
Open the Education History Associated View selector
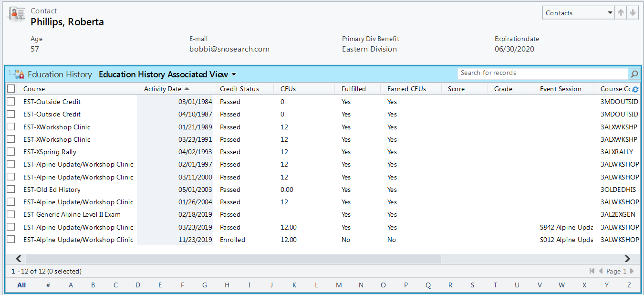pos(167,74)
